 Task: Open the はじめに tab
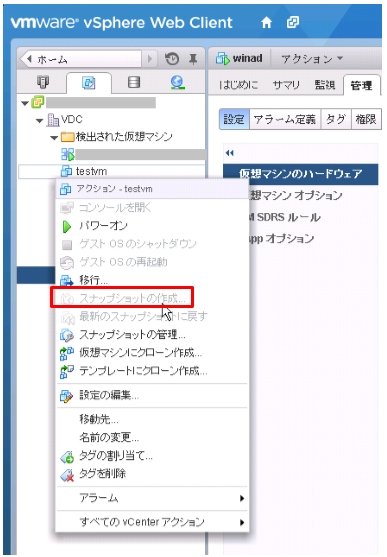pyautogui.click(x=238, y=85)
